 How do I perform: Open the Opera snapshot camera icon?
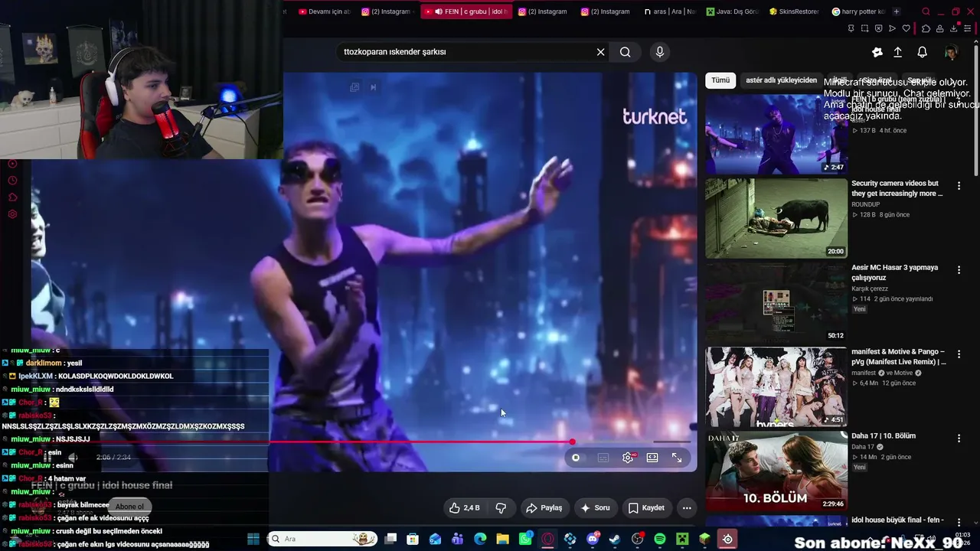point(864,28)
